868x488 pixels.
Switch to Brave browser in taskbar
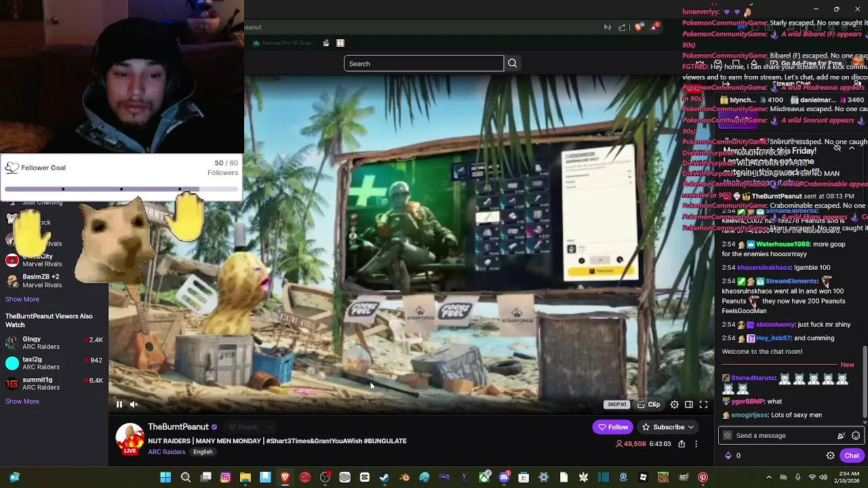pos(285,477)
